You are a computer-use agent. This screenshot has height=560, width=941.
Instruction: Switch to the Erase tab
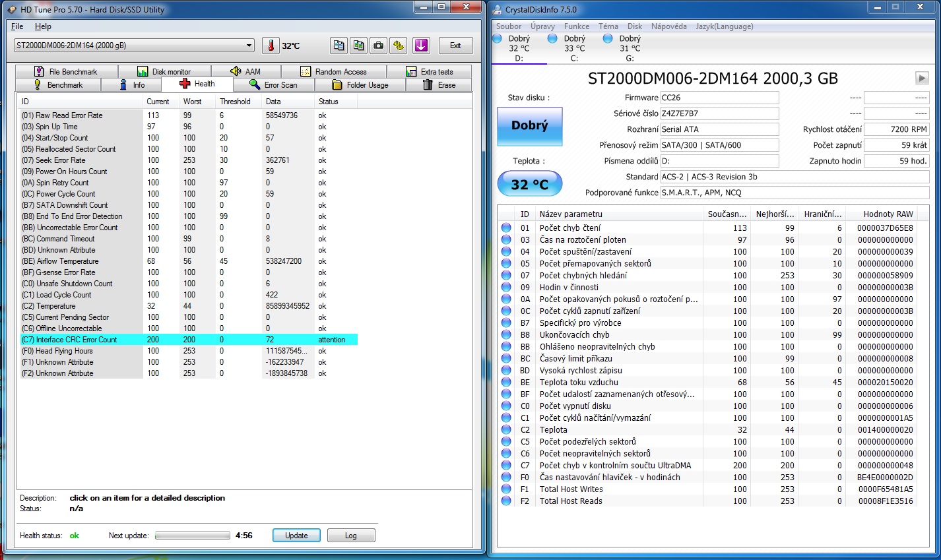pyautogui.click(x=439, y=84)
